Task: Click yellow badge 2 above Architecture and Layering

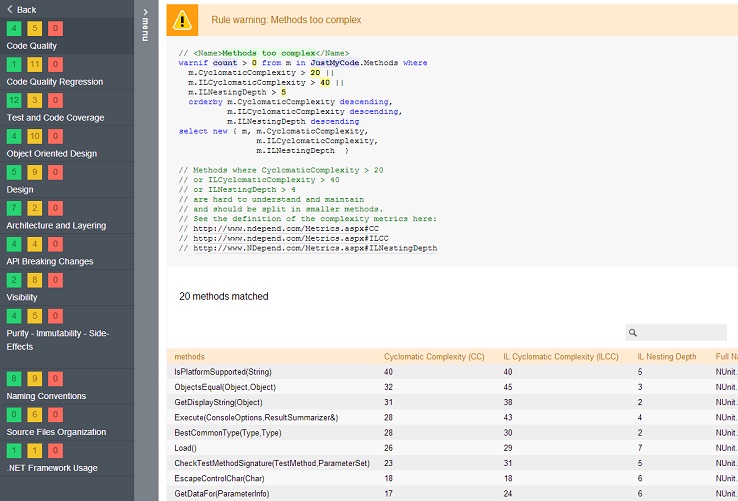Action: pyautogui.click(x=34, y=208)
